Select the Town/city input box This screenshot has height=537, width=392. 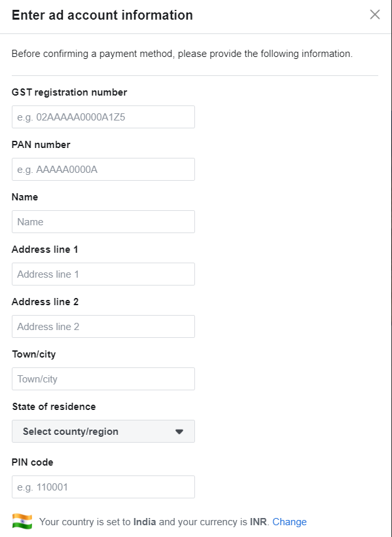click(x=103, y=379)
